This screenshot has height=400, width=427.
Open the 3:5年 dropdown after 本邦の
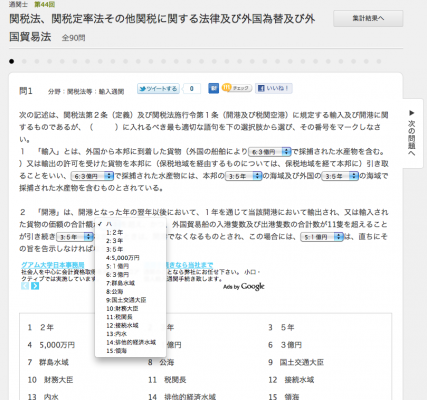click(244, 176)
